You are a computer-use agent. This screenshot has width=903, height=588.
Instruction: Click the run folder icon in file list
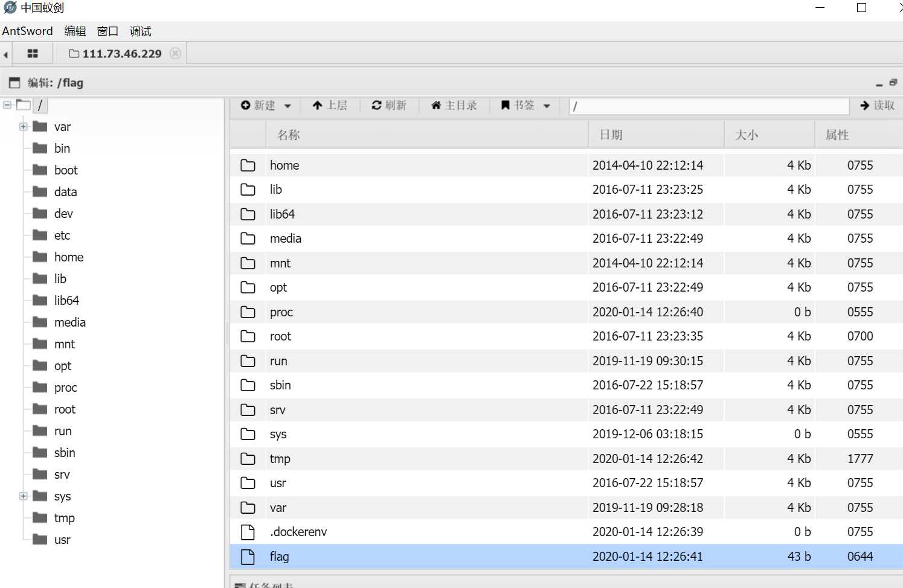pyautogui.click(x=248, y=361)
